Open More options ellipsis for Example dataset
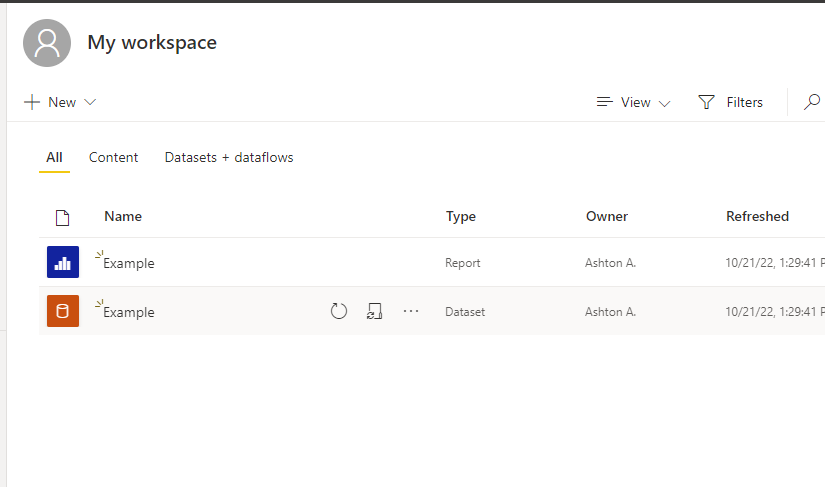Image resolution: width=825 pixels, height=487 pixels. (411, 311)
